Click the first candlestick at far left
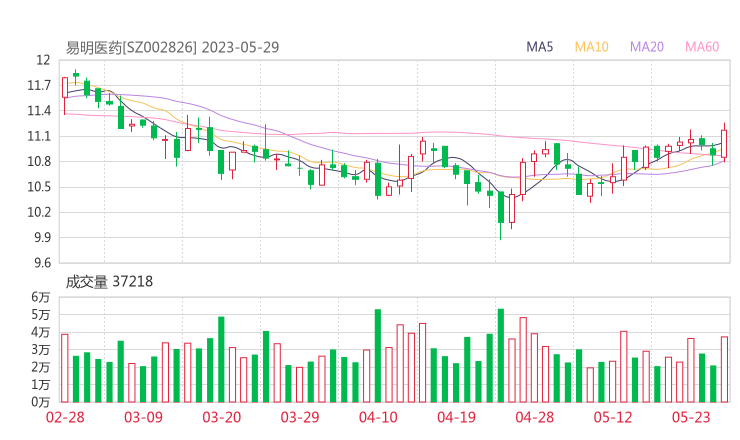The height and width of the screenshot is (440, 740). (x=65, y=87)
